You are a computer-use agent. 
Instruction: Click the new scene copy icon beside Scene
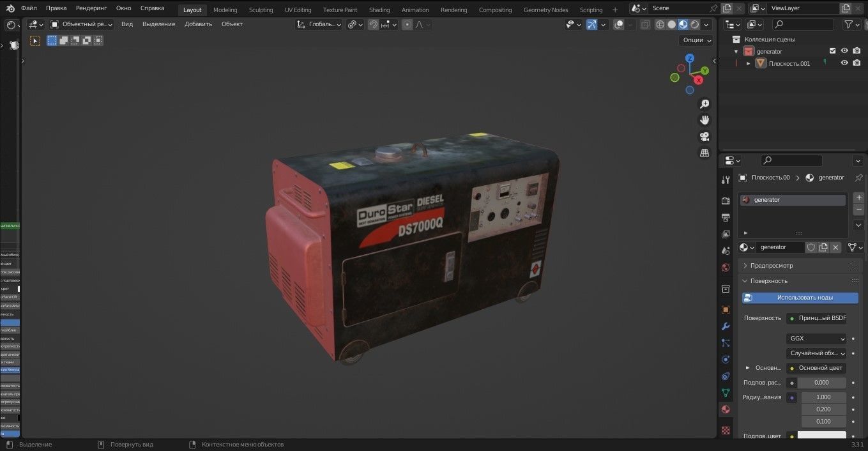click(x=727, y=8)
